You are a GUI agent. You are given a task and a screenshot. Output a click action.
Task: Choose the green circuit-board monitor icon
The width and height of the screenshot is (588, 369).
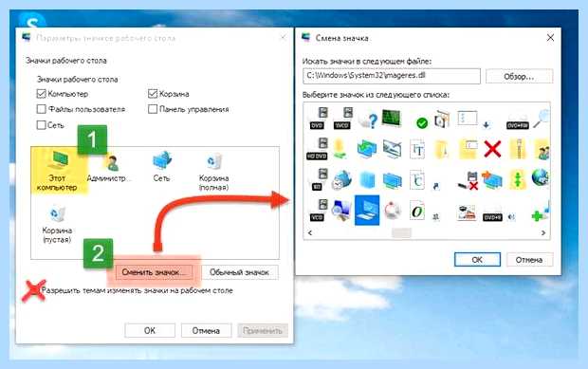coord(392,118)
